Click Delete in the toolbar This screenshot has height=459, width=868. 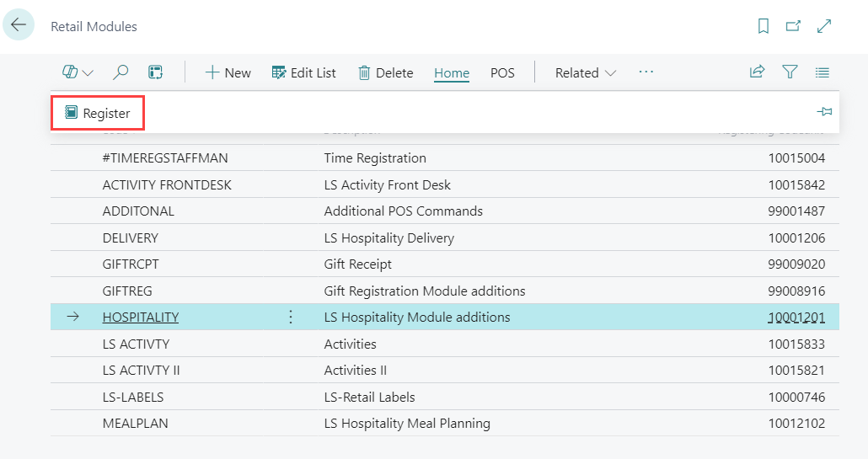(385, 72)
